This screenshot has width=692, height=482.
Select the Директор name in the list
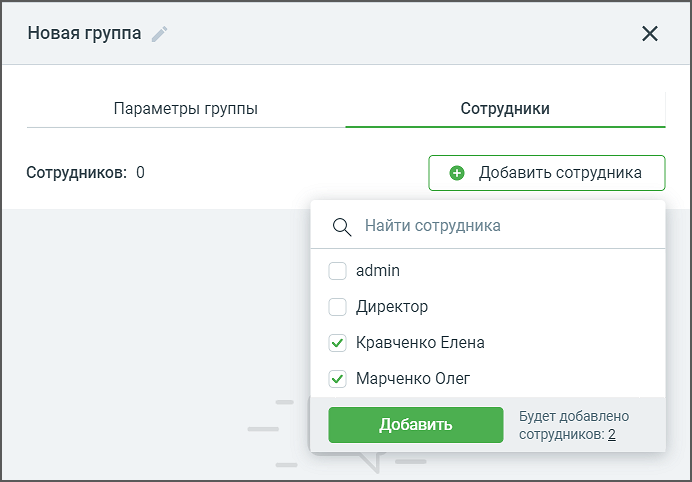pyautogui.click(x=392, y=307)
